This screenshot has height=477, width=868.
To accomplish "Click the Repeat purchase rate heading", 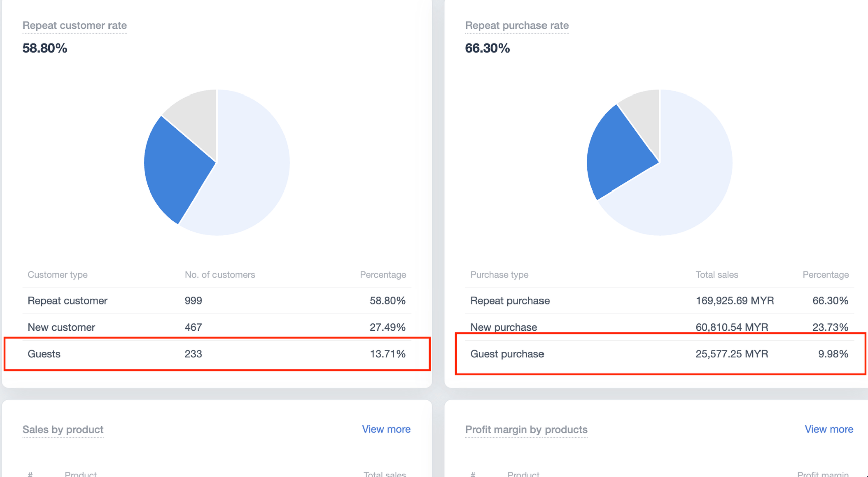I will (516, 25).
